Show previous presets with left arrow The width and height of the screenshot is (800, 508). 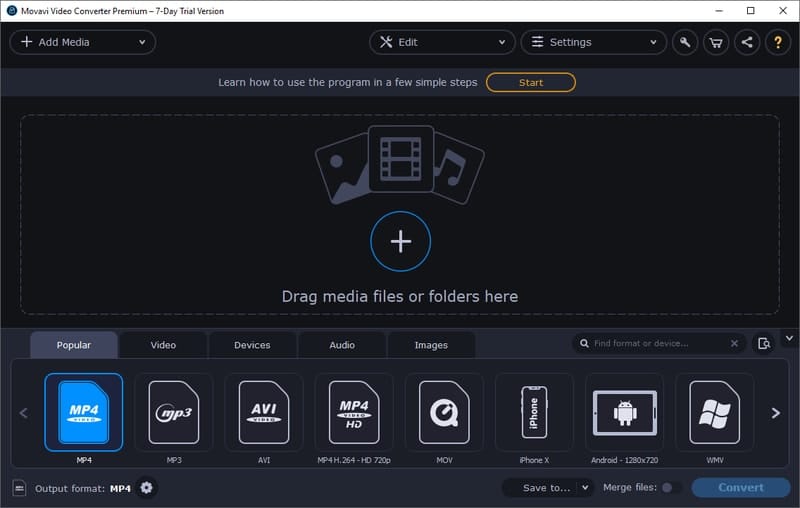pos(23,413)
